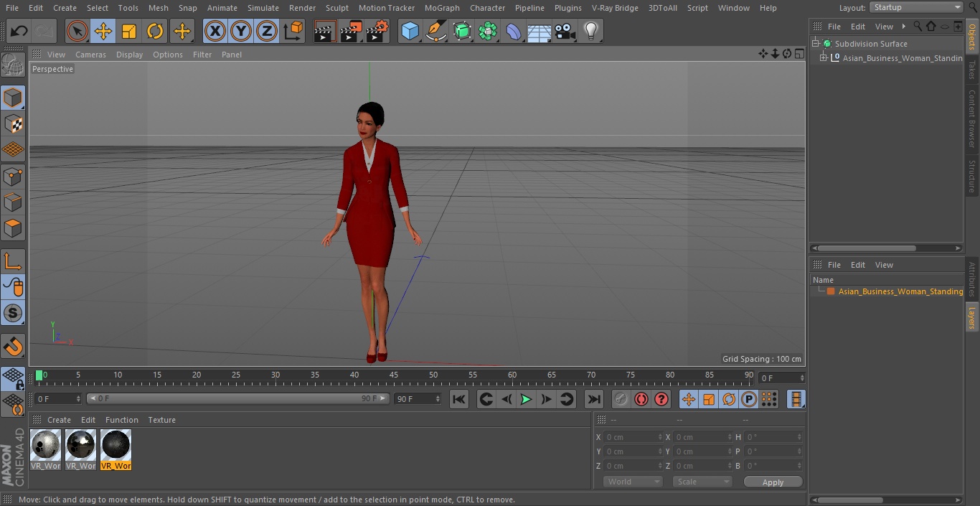This screenshot has height=506, width=980.
Task: Switch to Texture mode checkered cube
Action: (13, 123)
